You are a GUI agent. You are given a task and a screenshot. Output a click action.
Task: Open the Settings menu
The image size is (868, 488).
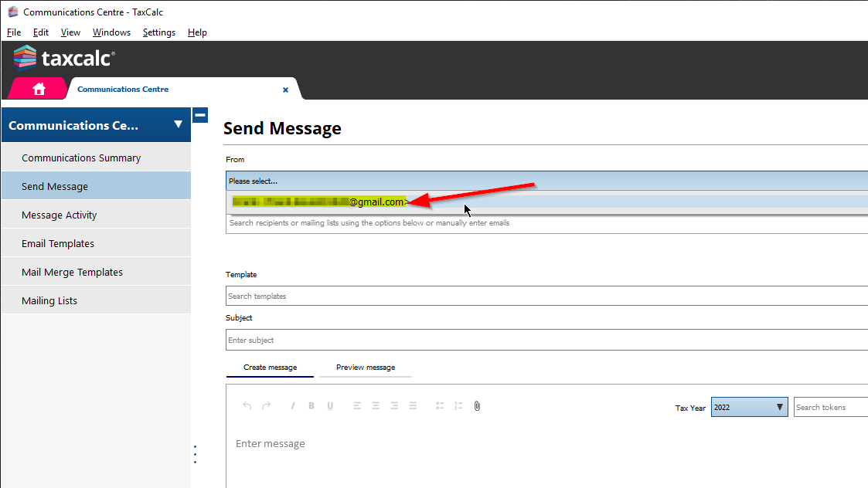click(x=159, y=32)
